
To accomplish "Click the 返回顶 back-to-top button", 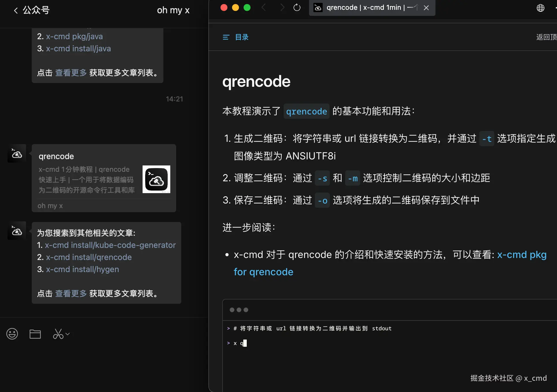I will click(546, 37).
